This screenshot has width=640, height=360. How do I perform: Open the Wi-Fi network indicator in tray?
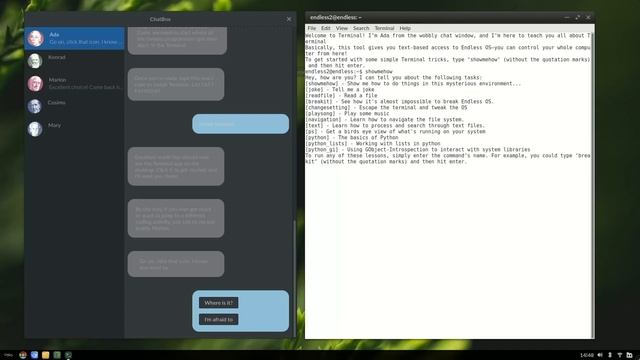620,355
